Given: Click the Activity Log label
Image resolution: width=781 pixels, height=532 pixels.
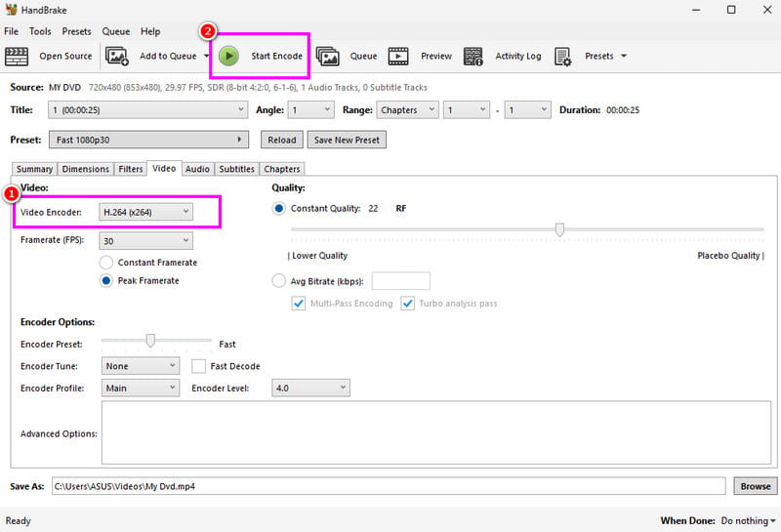Looking at the screenshot, I should [518, 57].
